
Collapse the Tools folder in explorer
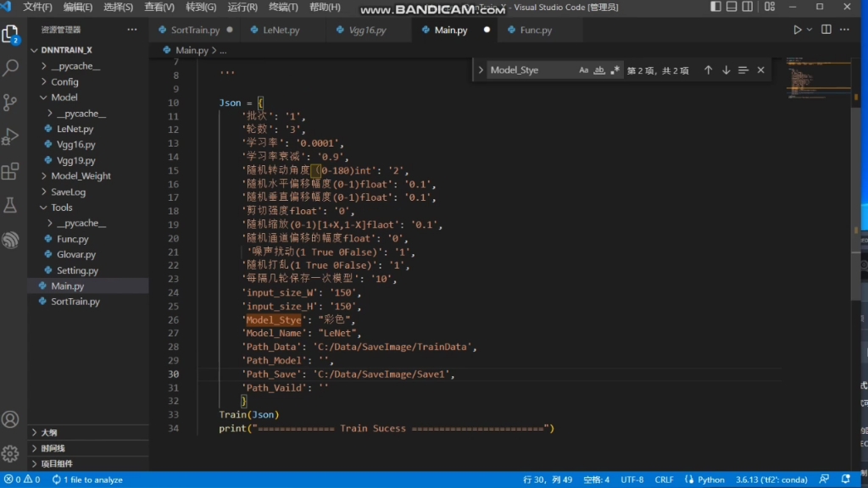61,208
